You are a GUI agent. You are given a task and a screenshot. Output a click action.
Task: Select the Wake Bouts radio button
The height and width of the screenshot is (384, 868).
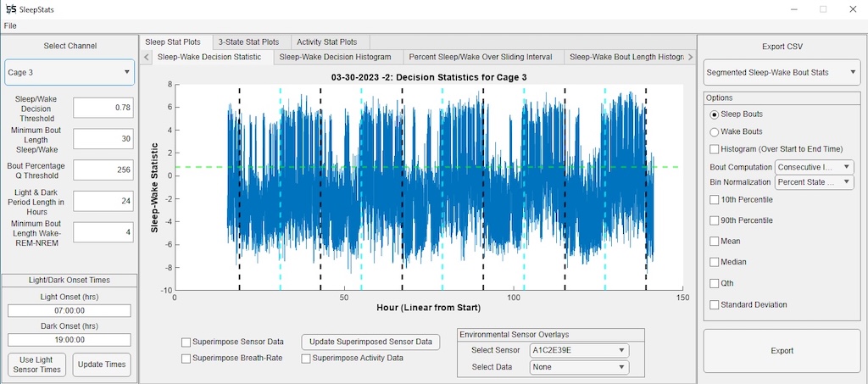click(715, 131)
